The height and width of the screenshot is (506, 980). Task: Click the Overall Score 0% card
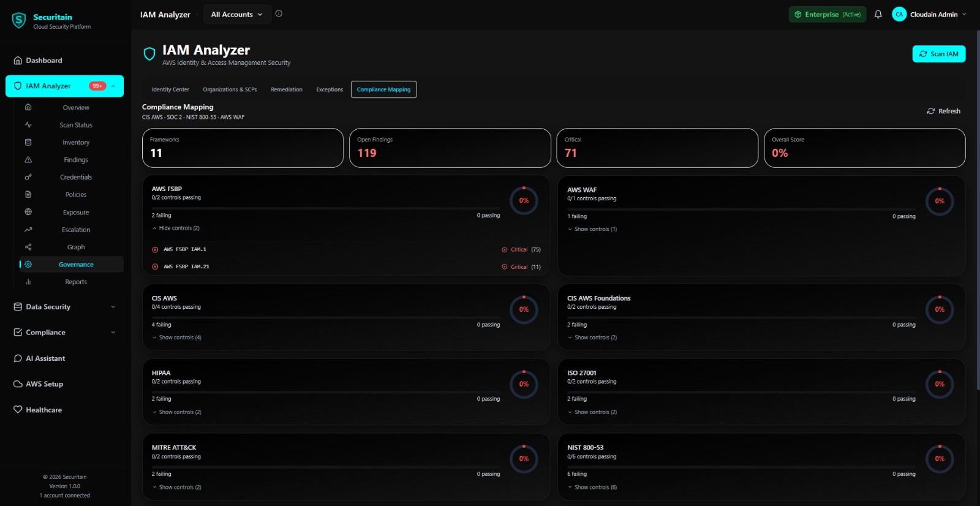tap(865, 148)
